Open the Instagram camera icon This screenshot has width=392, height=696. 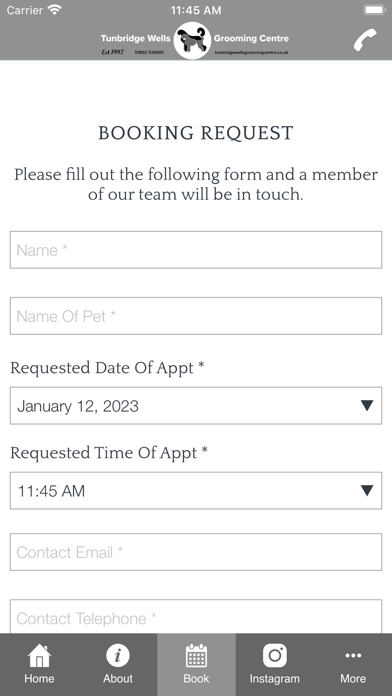[274, 656]
